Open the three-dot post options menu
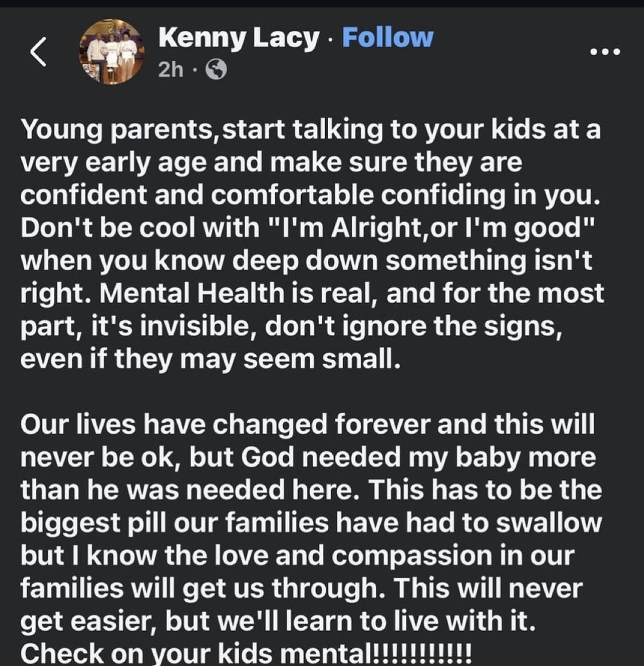 (605, 52)
